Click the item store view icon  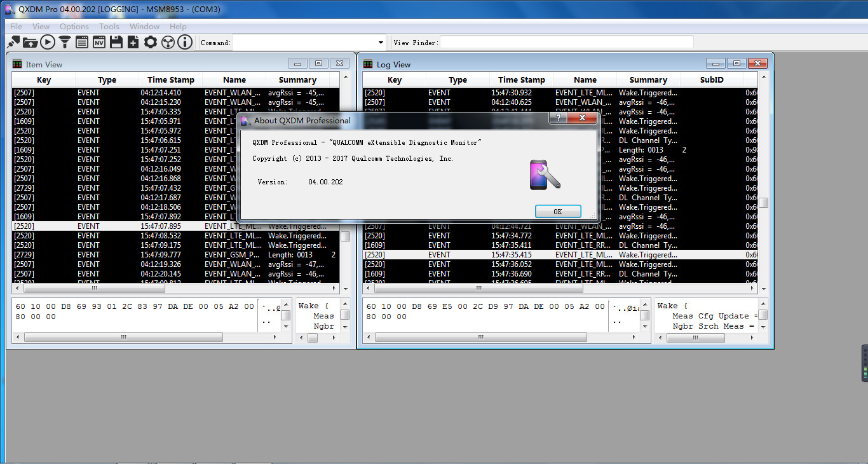tap(82, 42)
